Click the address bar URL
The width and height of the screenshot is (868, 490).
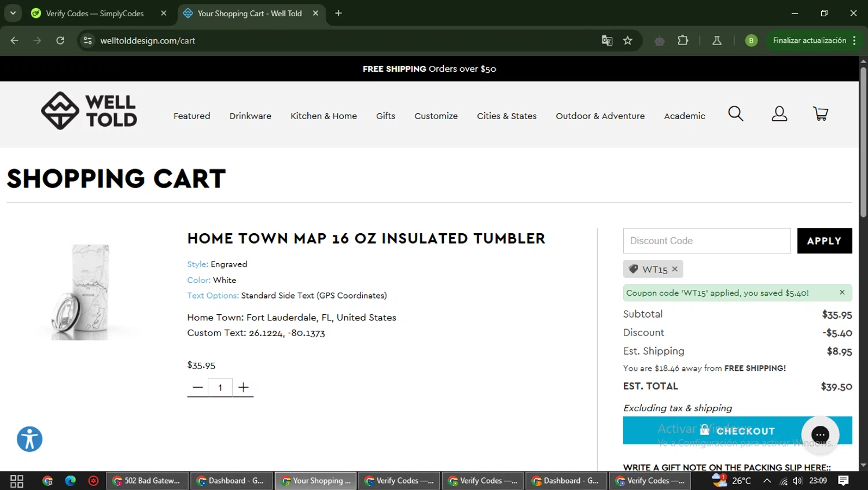pos(148,40)
